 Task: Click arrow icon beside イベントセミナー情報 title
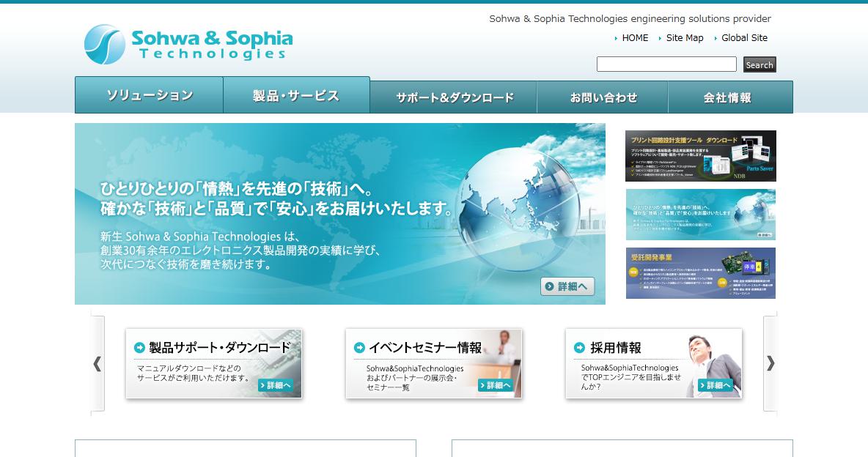[x=359, y=347]
